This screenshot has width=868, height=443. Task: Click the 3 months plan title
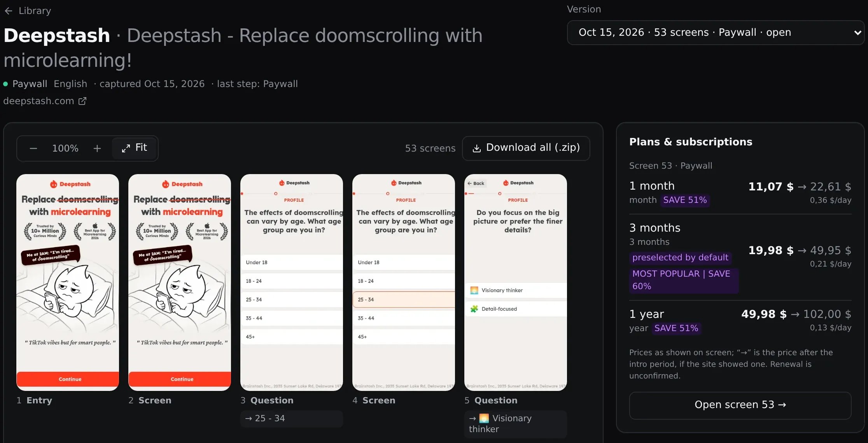(655, 228)
